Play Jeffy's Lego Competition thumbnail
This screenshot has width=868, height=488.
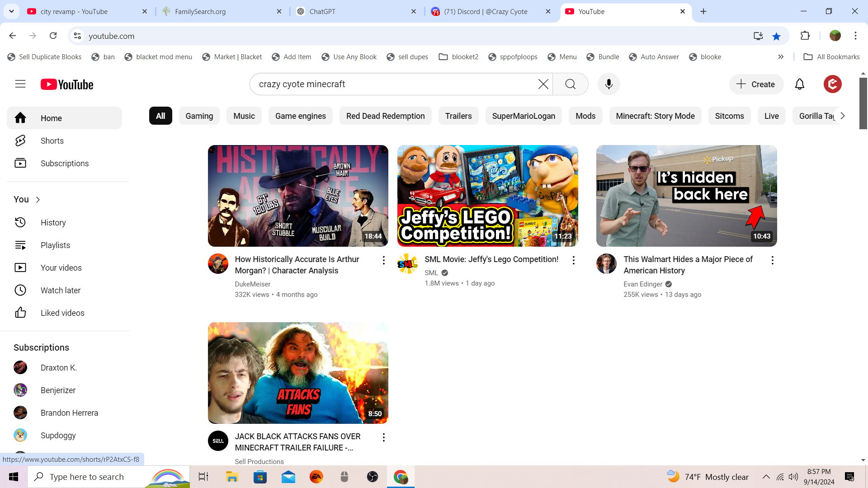pyautogui.click(x=487, y=196)
